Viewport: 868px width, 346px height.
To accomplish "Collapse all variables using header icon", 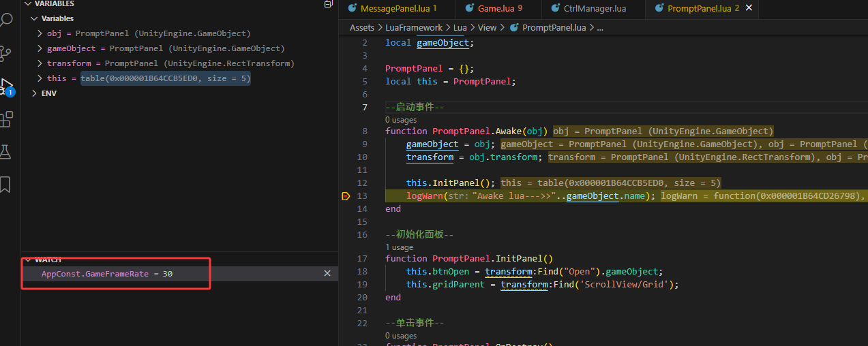I will pyautogui.click(x=329, y=4).
